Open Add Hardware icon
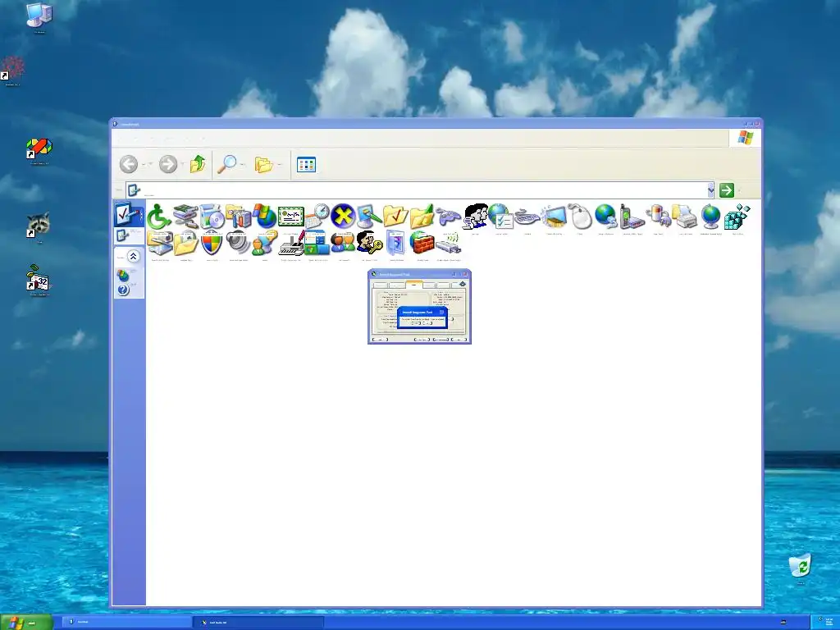The width and height of the screenshot is (840, 630). tap(185, 217)
